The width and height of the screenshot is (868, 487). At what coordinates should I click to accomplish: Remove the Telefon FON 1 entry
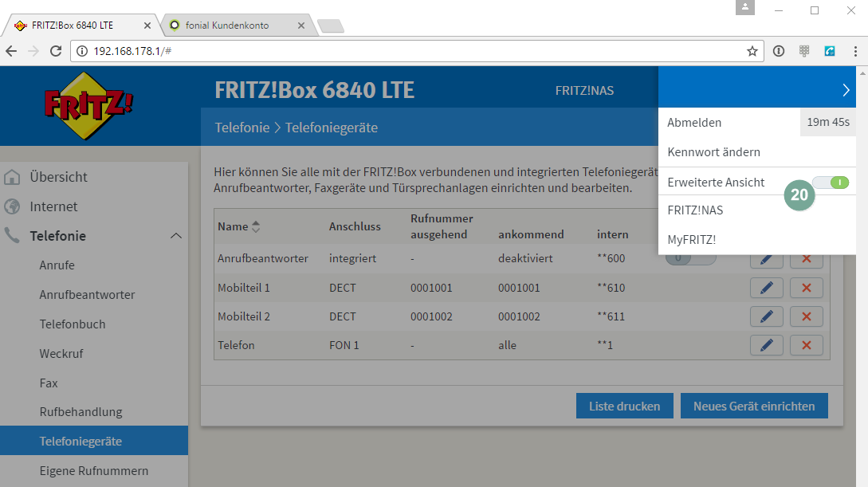[x=806, y=345]
